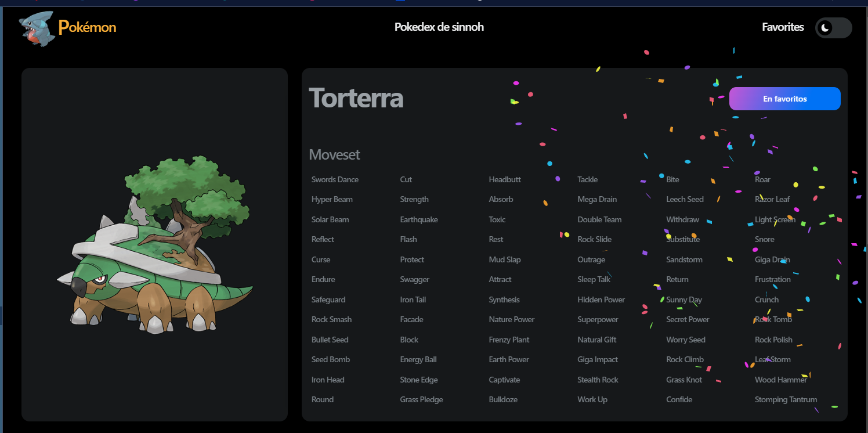Select the Stealth Rock move
The height and width of the screenshot is (433, 868).
click(598, 380)
